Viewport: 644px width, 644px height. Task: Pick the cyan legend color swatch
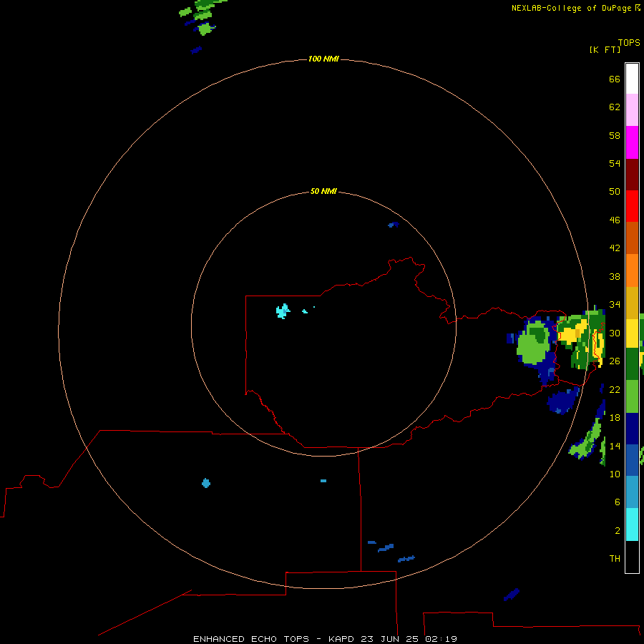click(x=632, y=525)
